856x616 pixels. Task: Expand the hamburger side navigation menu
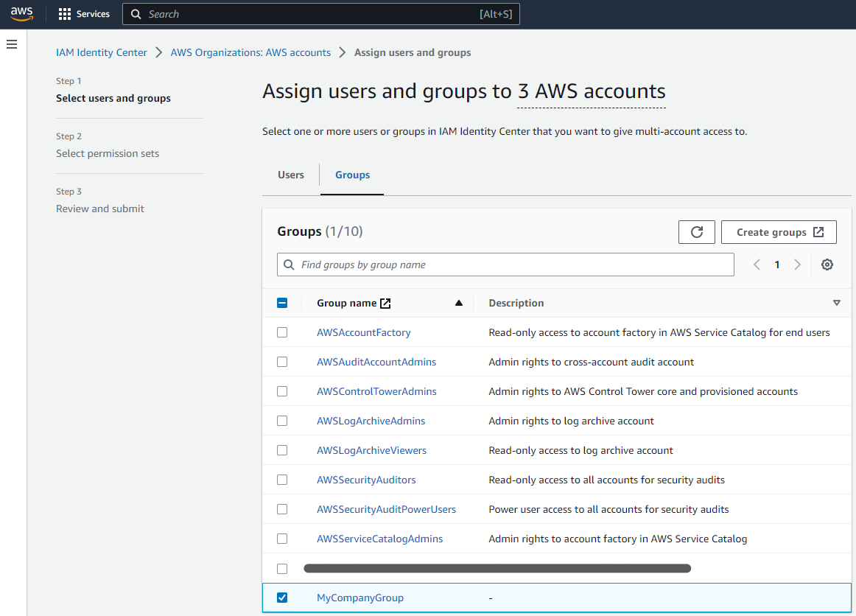[x=12, y=44]
